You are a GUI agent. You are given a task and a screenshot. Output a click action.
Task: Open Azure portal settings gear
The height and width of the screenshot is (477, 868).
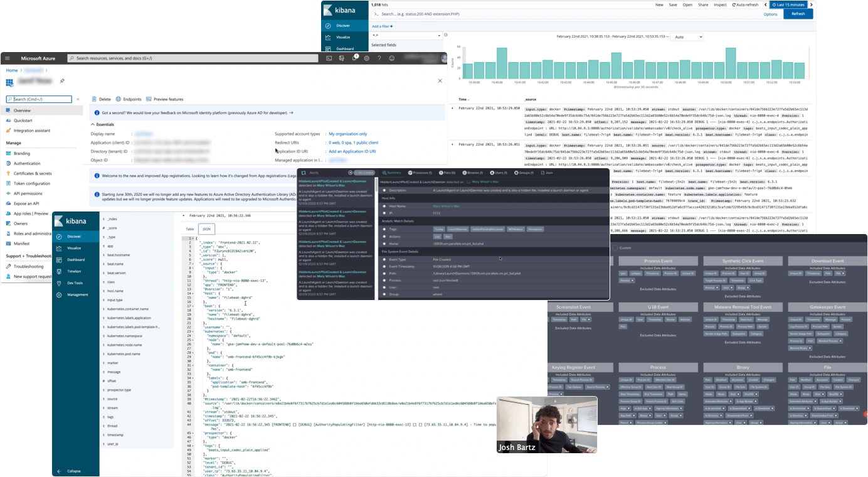coord(367,58)
